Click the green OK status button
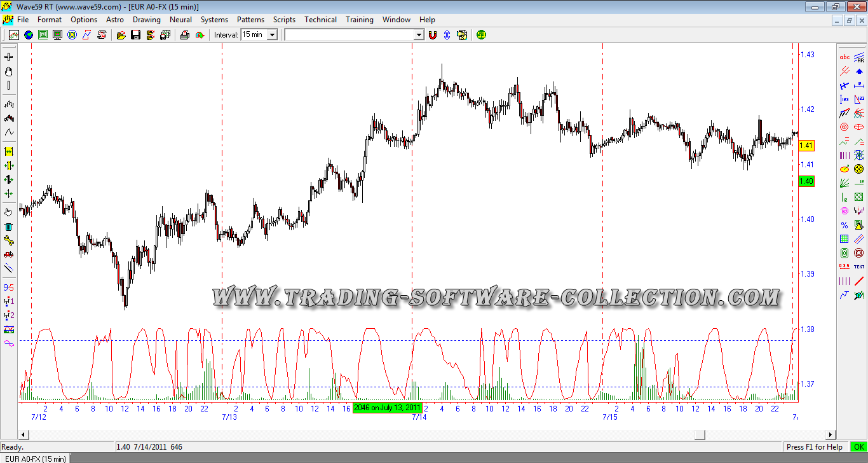 pos(858,447)
